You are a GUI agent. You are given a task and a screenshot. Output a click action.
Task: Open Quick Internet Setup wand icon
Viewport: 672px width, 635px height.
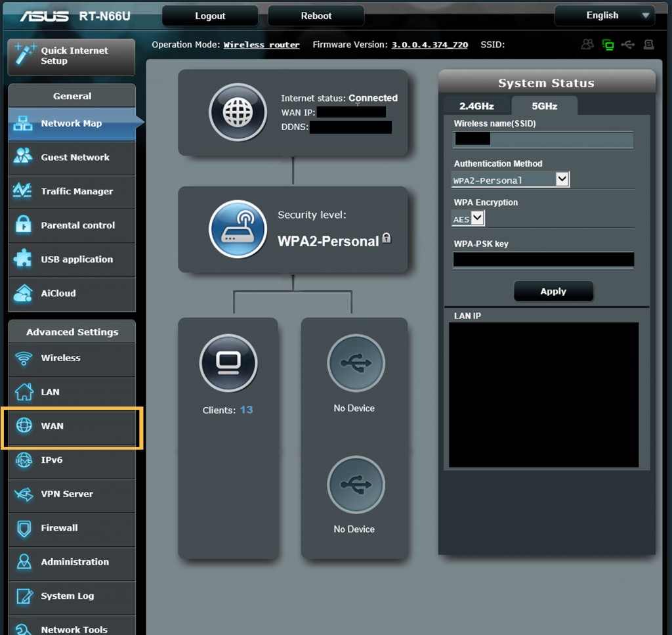point(24,55)
